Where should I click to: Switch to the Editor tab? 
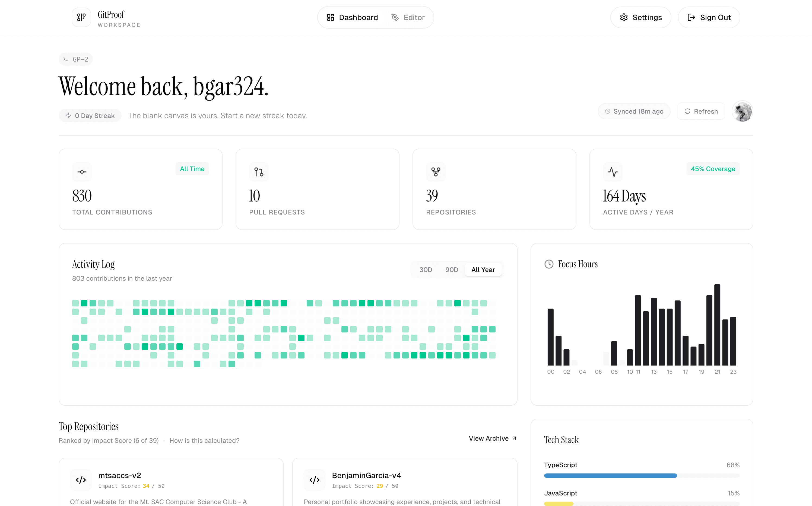click(408, 17)
